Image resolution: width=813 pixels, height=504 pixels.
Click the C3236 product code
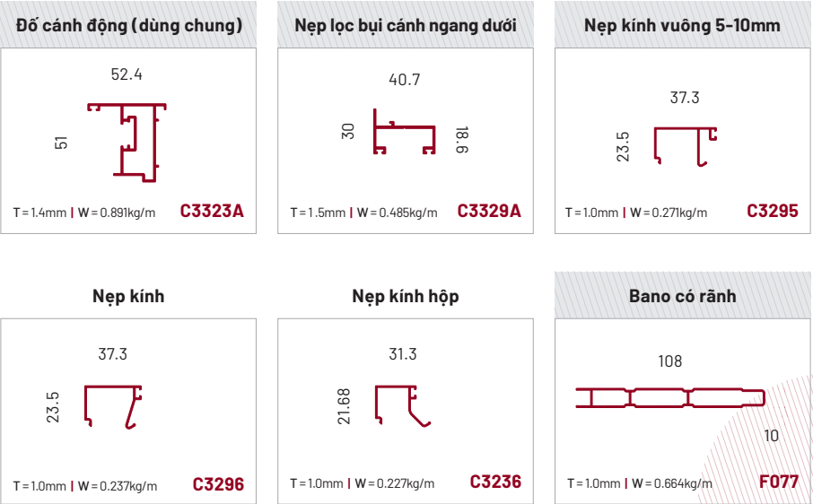[495, 482]
